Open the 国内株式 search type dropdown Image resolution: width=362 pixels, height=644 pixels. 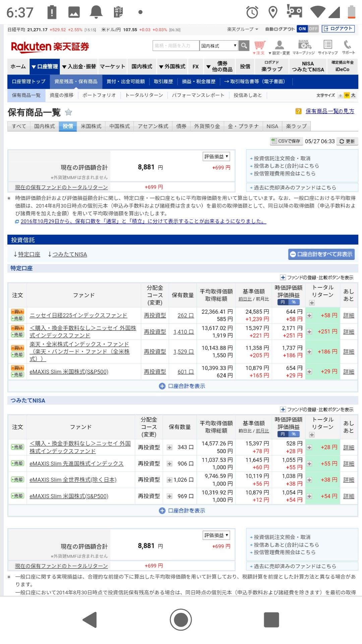tap(219, 46)
